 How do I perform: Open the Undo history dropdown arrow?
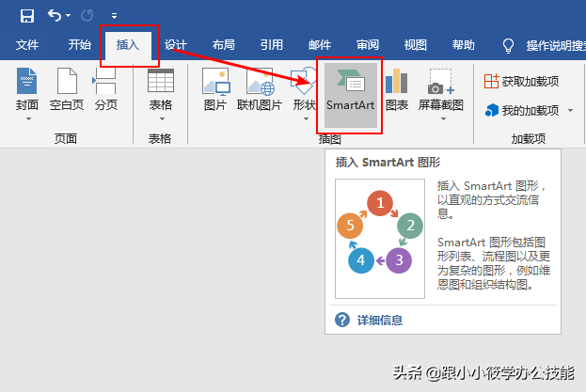tap(68, 16)
